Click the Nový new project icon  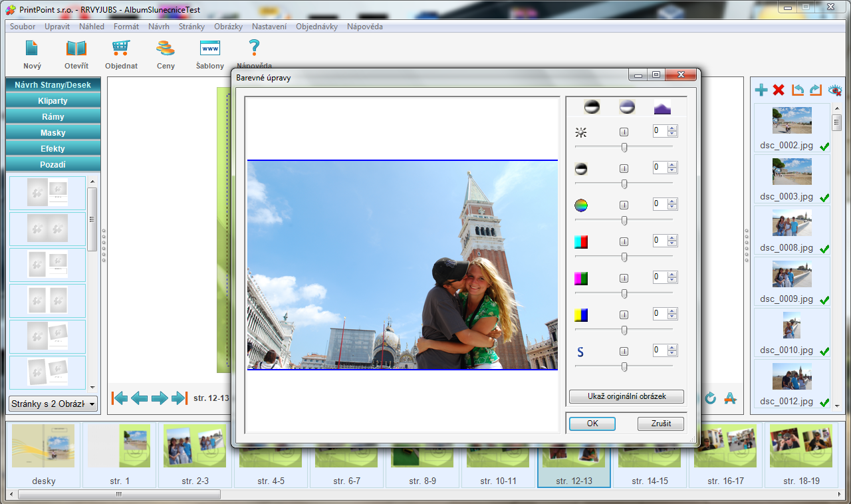point(32,49)
